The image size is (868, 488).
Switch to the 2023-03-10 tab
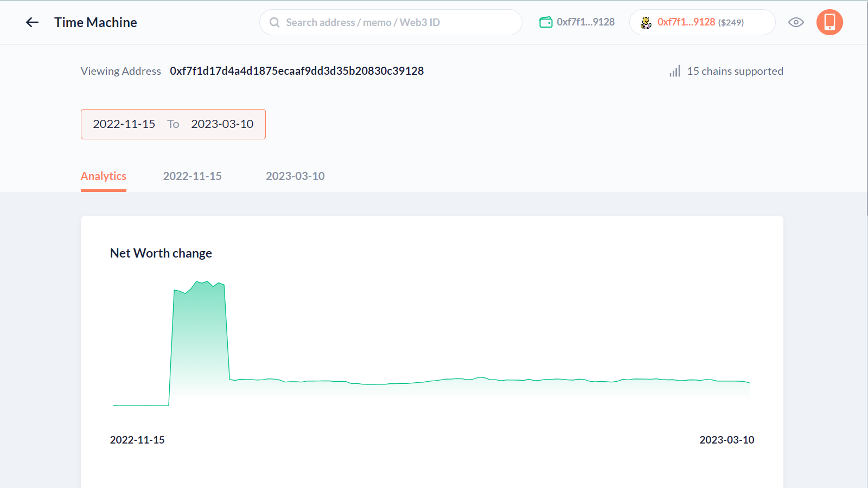(x=295, y=176)
